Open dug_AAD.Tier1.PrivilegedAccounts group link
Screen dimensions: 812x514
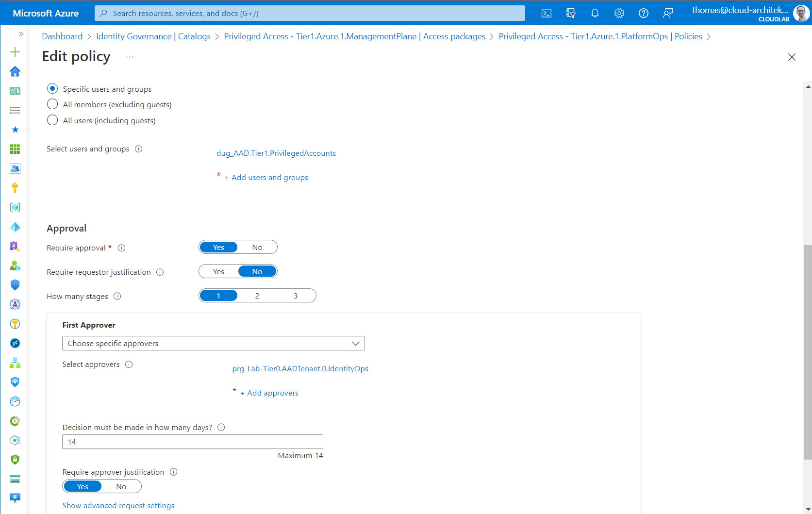tap(276, 153)
